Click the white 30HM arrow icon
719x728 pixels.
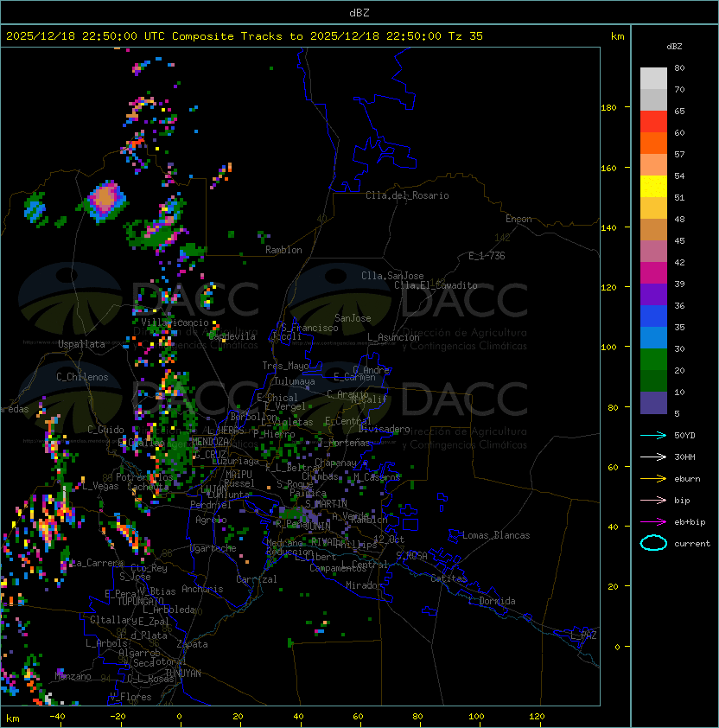point(653,457)
